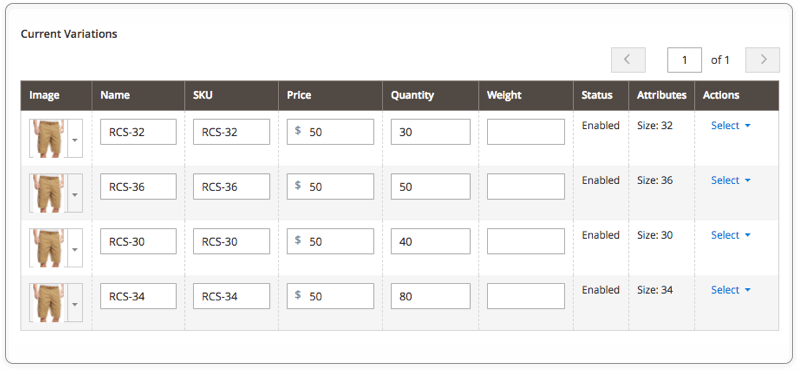The height and width of the screenshot is (371, 798).
Task: Open image dropdown arrow for RCS-30 row
Action: pos(75,248)
